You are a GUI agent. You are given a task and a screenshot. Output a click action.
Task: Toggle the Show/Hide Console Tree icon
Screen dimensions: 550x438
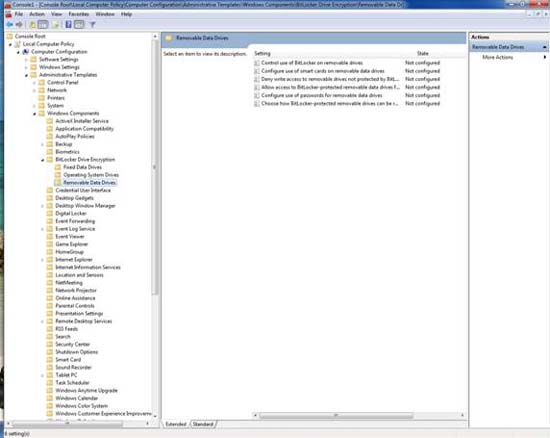(x=43, y=25)
